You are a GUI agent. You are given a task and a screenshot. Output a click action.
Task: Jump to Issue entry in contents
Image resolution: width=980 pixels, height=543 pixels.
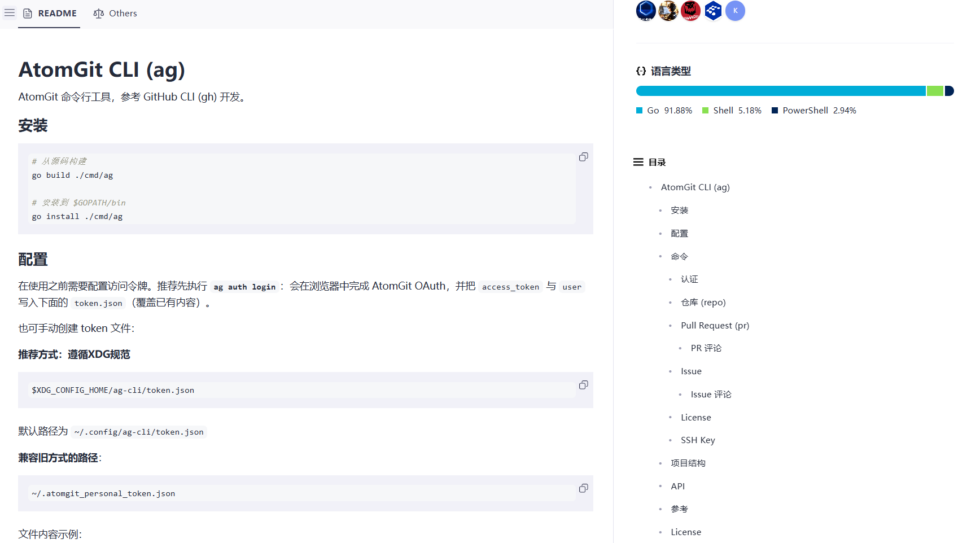tap(691, 371)
